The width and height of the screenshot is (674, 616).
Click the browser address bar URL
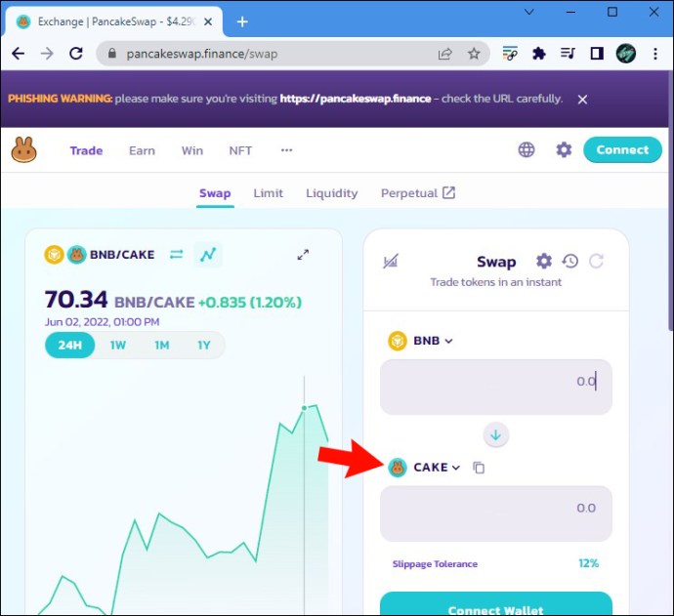pyautogui.click(x=202, y=54)
